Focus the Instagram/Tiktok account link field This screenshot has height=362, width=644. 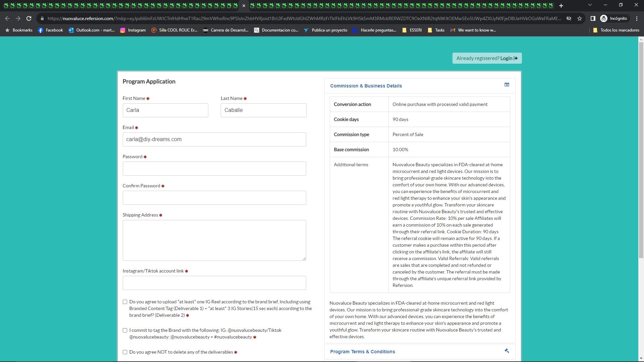214,283
